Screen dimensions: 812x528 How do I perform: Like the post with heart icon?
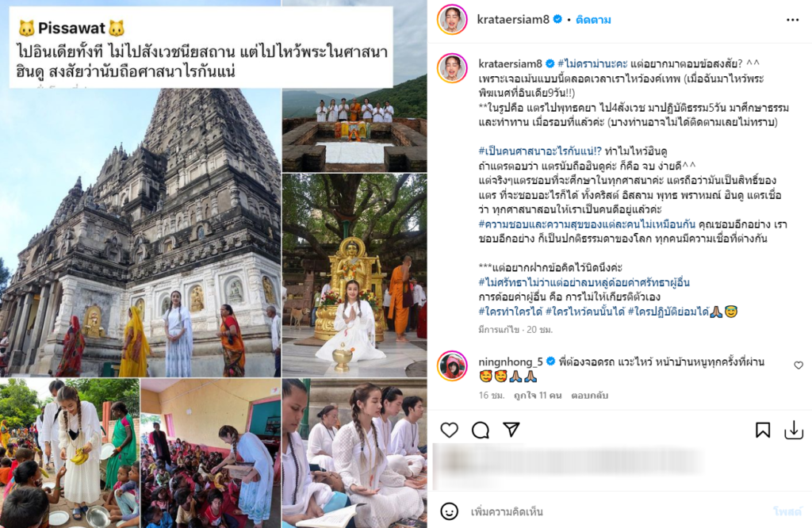[450, 430]
